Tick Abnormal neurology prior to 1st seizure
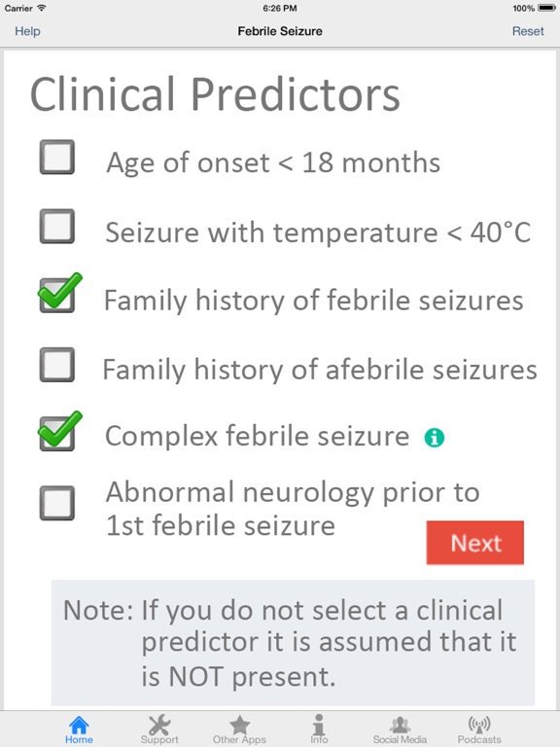The width and height of the screenshot is (560, 747). 57,503
